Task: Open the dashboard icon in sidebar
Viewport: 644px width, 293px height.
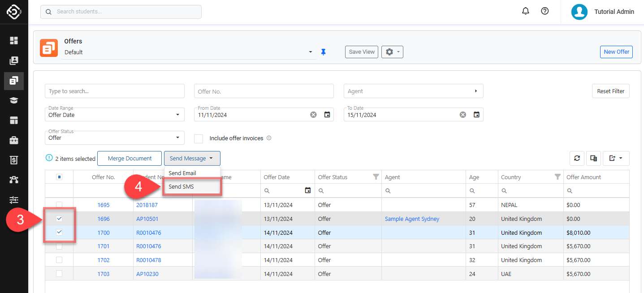Action: [14, 41]
